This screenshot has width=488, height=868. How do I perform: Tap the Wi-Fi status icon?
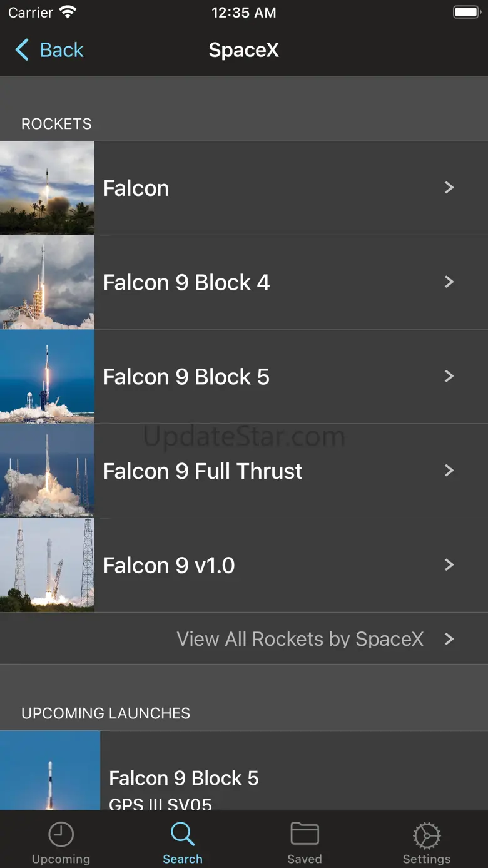pyautogui.click(x=67, y=12)
